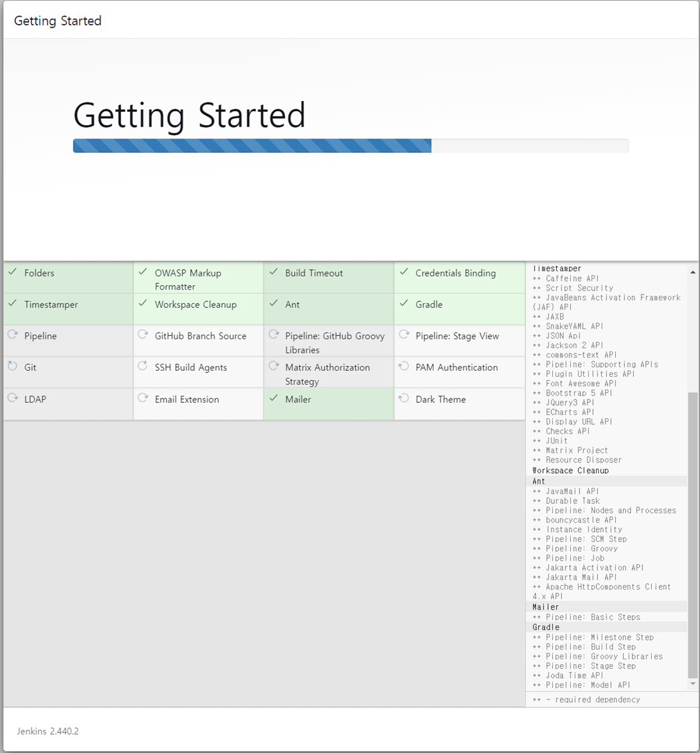Click the Build Timeout plugin label
The image size is (700, 753).
314,273
